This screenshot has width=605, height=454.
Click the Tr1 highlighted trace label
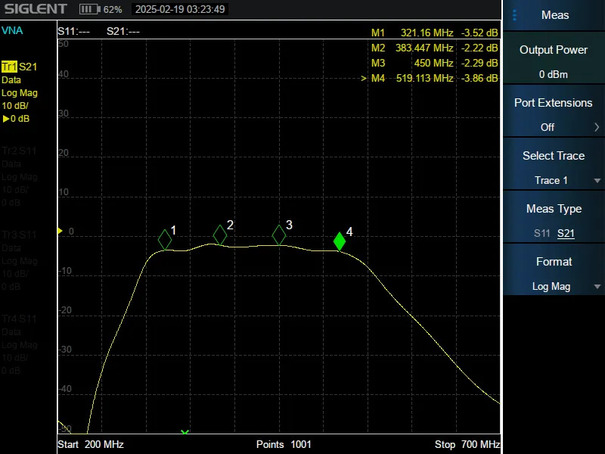[9, 67]
